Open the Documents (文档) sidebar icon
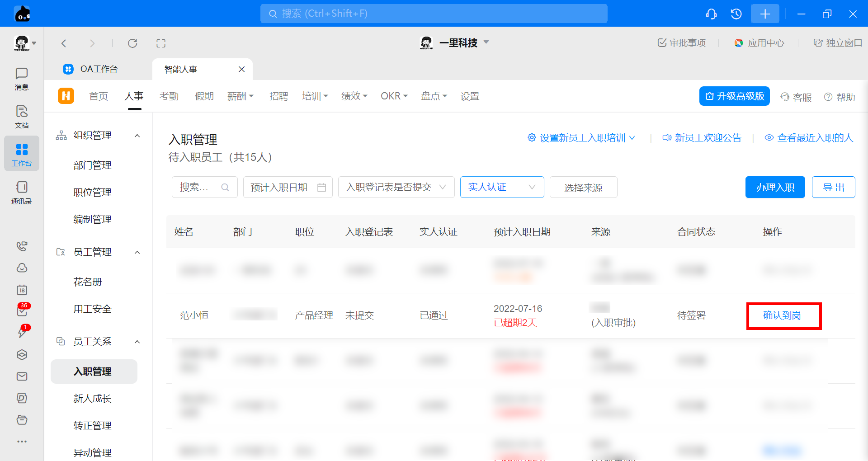The height and width of the screenshot is (461, 868). 21,117
